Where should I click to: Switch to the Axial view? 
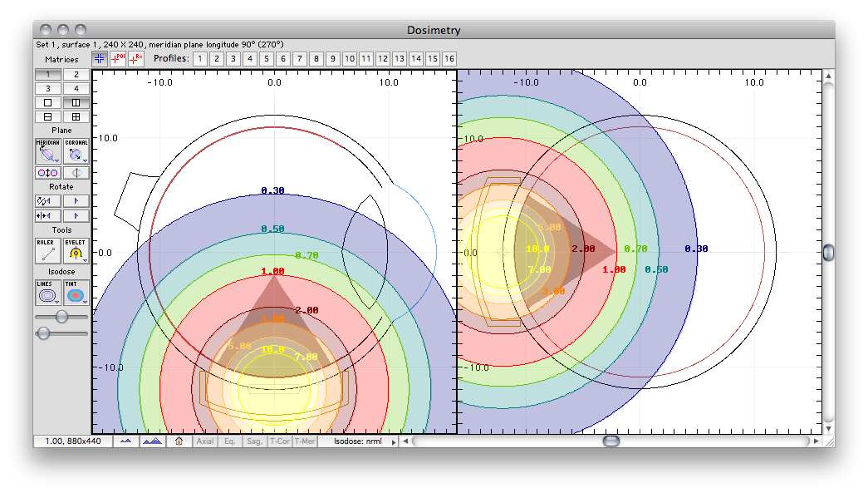(x=205, y=441)
